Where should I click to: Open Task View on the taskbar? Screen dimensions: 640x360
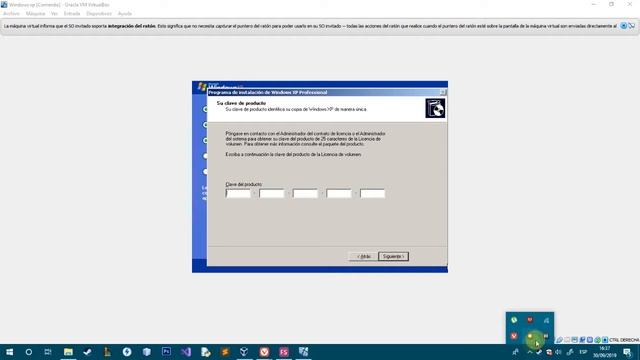point(48,352)
